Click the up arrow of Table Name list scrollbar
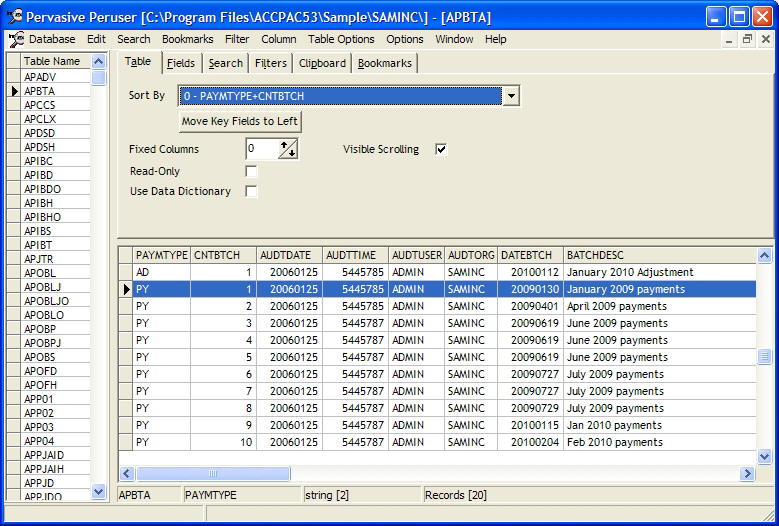Screen dimensions: 779x526 click(x=99, y=61)
